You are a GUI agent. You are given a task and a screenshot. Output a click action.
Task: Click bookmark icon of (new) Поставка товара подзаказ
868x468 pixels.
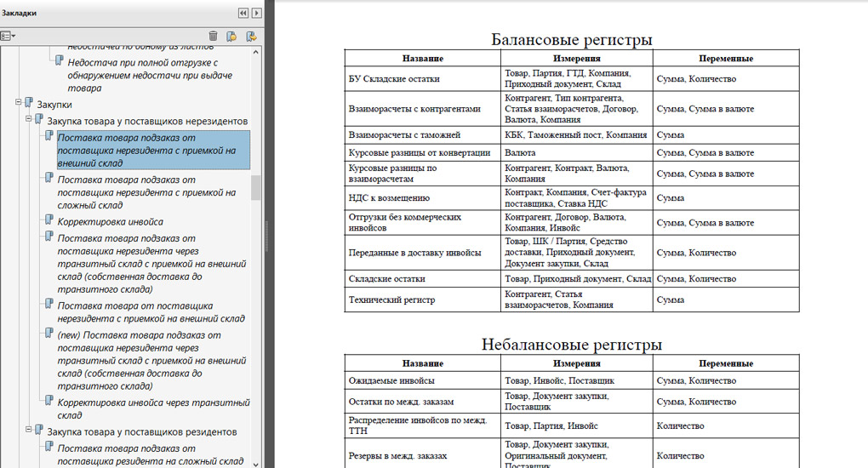pyautogui.click(x=49, y=334)
